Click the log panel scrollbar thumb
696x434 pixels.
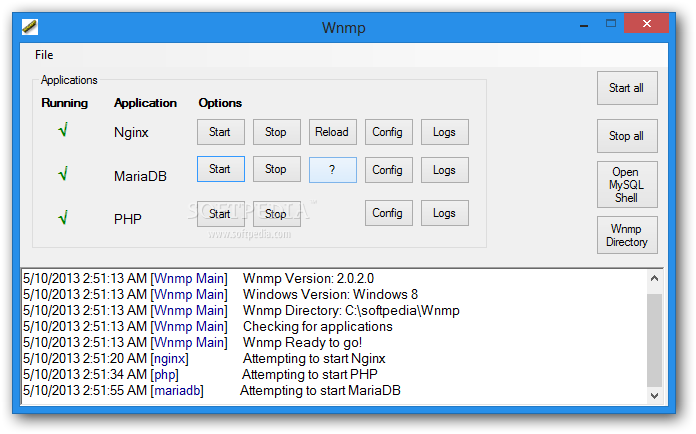coord(654,340)
